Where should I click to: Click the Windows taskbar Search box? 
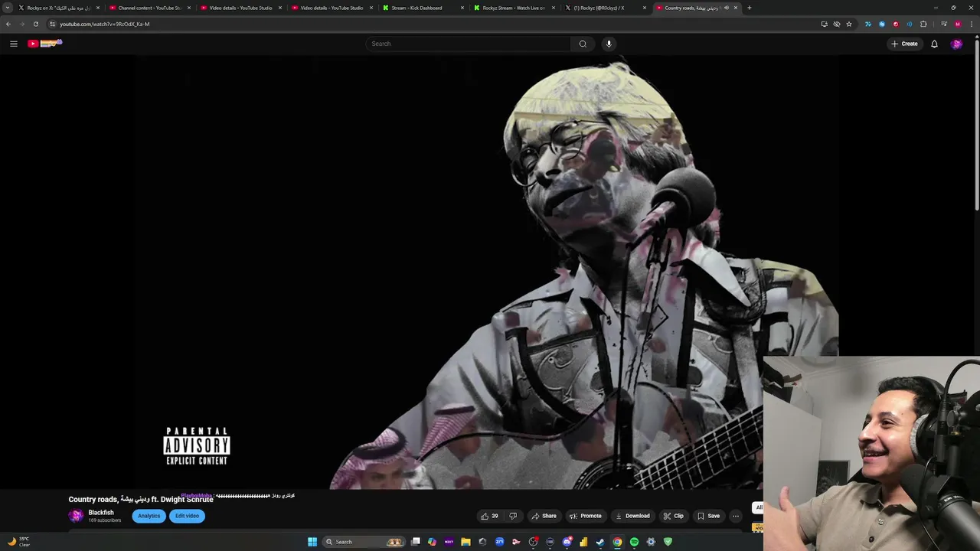coord(363,542)
